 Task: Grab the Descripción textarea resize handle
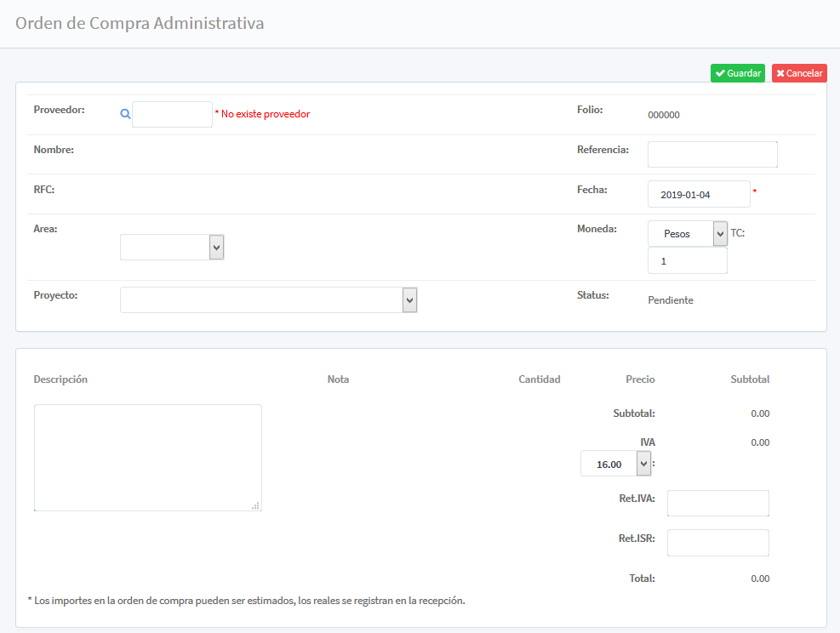pos(255,505)
